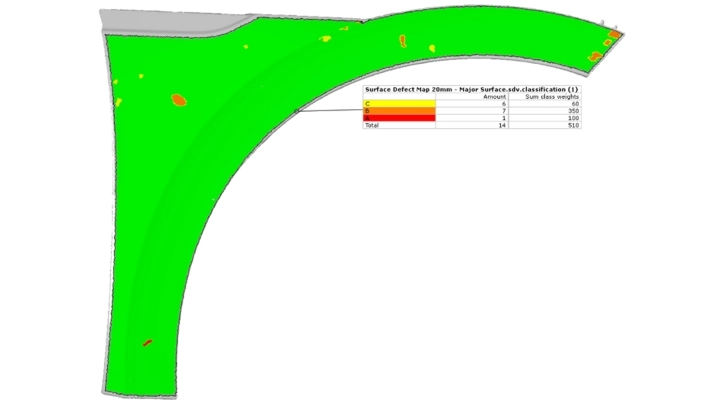Pick the red class A legend swatch
The height and width of the screenshot is (405, 720).
click(x=399, y=118)
